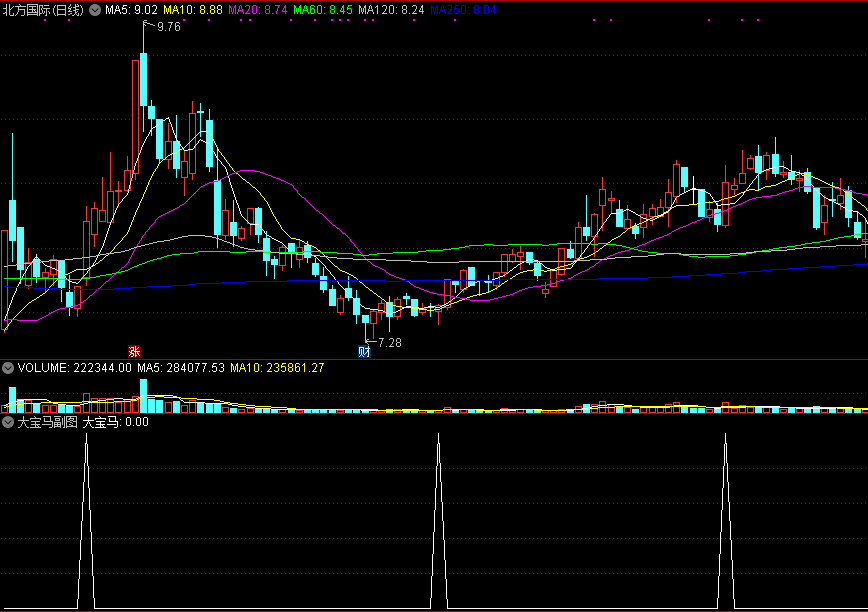Viewport: 868px width, 612px height.
Task: Click the 大宝马副图 indicator name
Action: coord(48,422)
